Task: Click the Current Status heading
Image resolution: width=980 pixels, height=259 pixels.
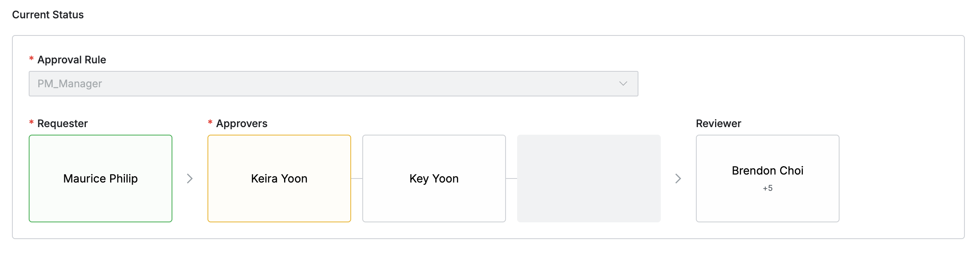Action: (48, 15)
